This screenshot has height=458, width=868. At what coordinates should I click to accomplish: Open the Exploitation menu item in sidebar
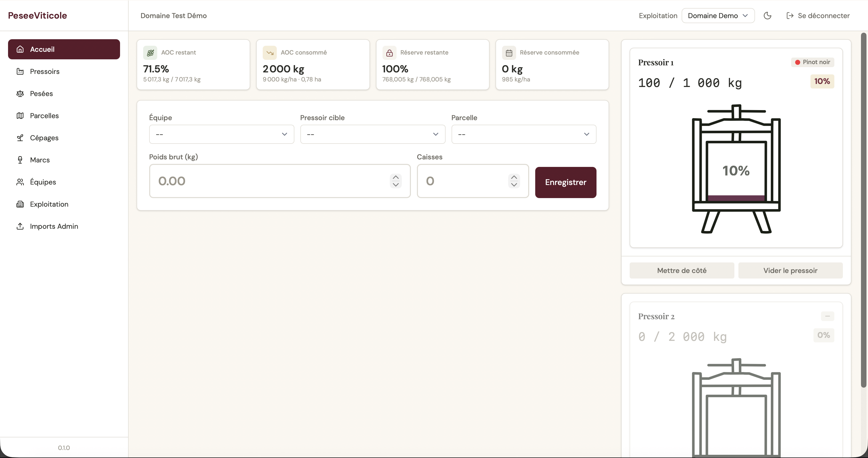coord(64,204)
